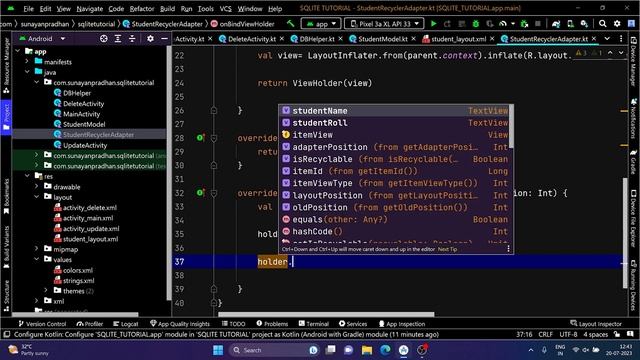
Task: Expand the mipmap folder
Action: [x=37, y=249]
